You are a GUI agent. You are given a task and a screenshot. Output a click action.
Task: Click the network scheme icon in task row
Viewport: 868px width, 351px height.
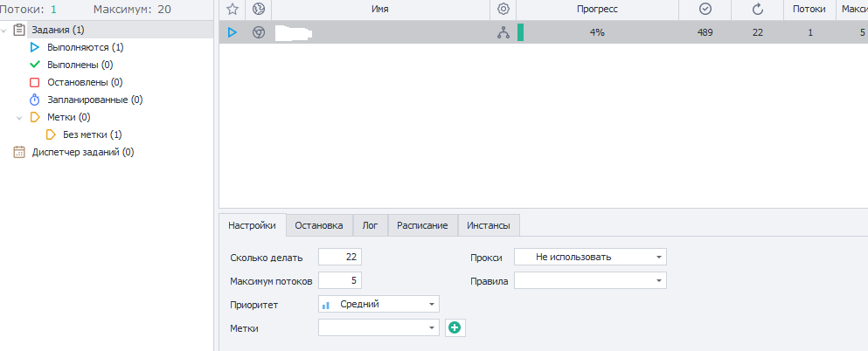pyautogui.click(x=503, y=32)
